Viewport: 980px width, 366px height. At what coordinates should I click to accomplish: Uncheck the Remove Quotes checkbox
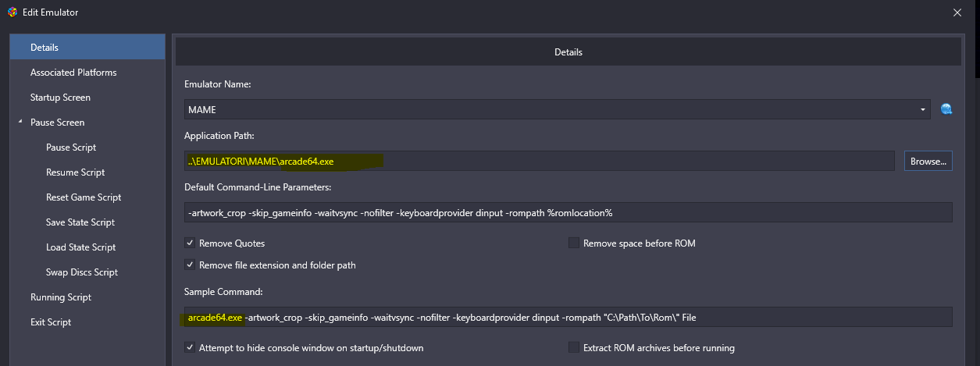190,243
